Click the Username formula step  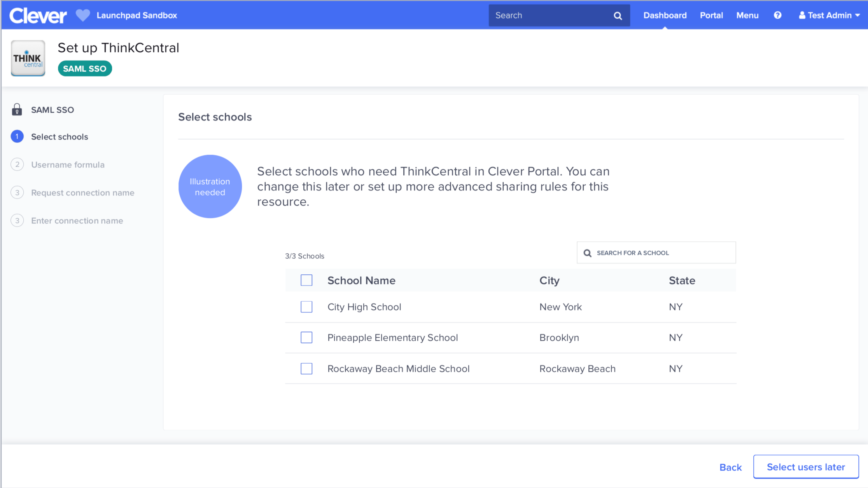(x=68, y=165)
